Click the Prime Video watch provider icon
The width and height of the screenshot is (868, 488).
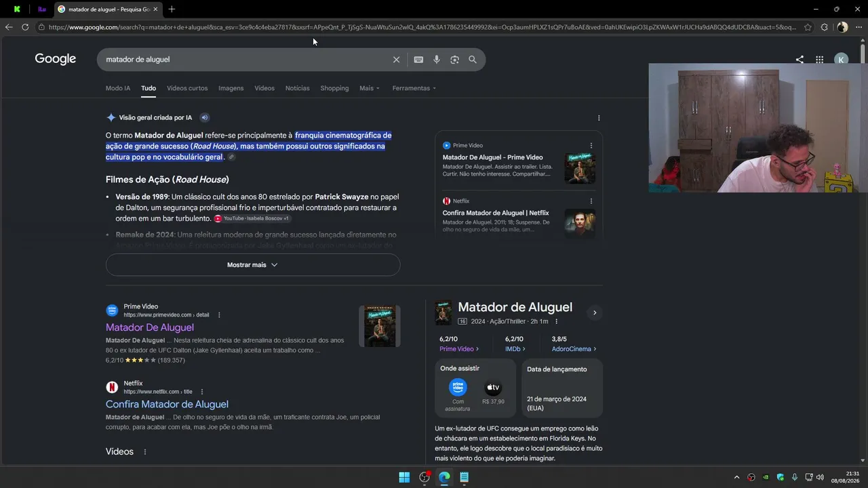[x=458, y=388]
